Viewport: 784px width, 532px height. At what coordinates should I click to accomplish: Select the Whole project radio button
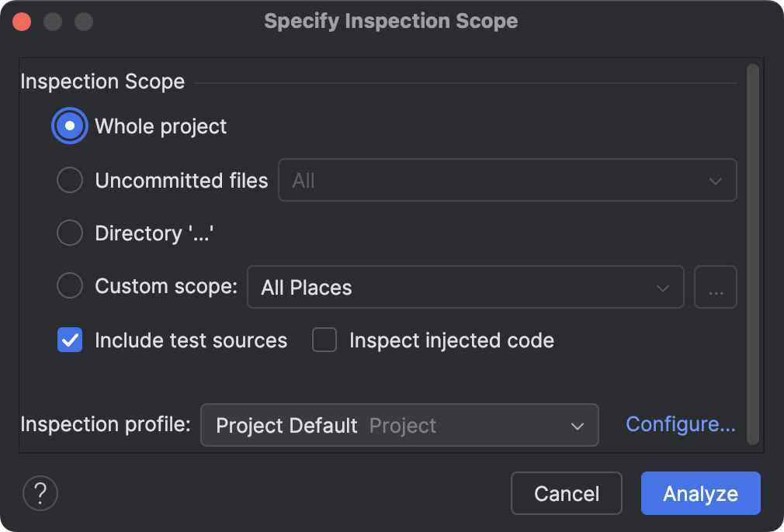click(x=69, y=126)
